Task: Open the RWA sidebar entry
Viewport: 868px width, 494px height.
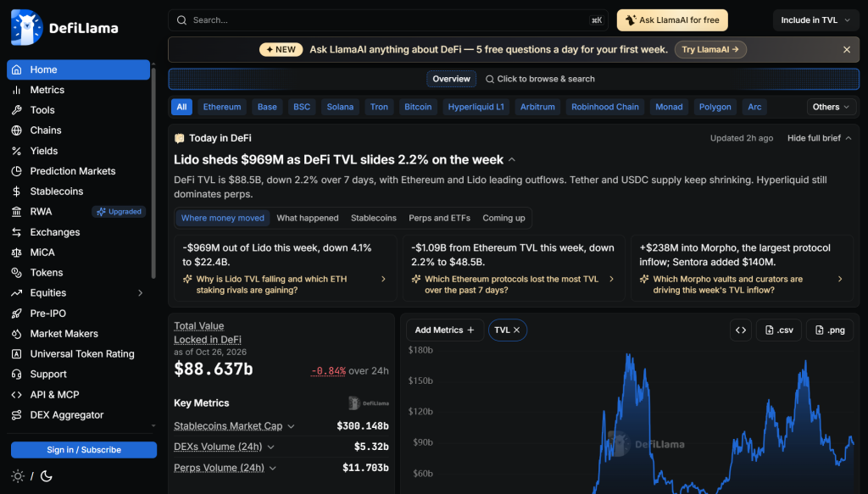Action: point(78,211)
